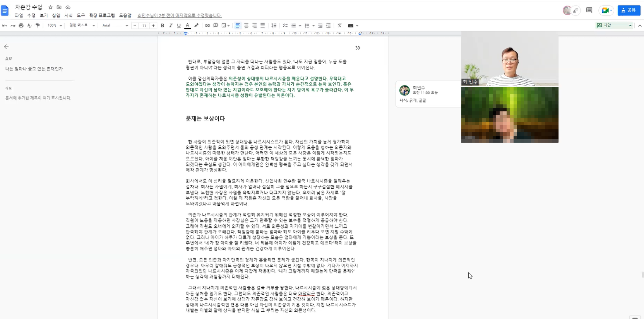Align text right
This screenshot has height=319, width=644.
[x=254, y=26]
